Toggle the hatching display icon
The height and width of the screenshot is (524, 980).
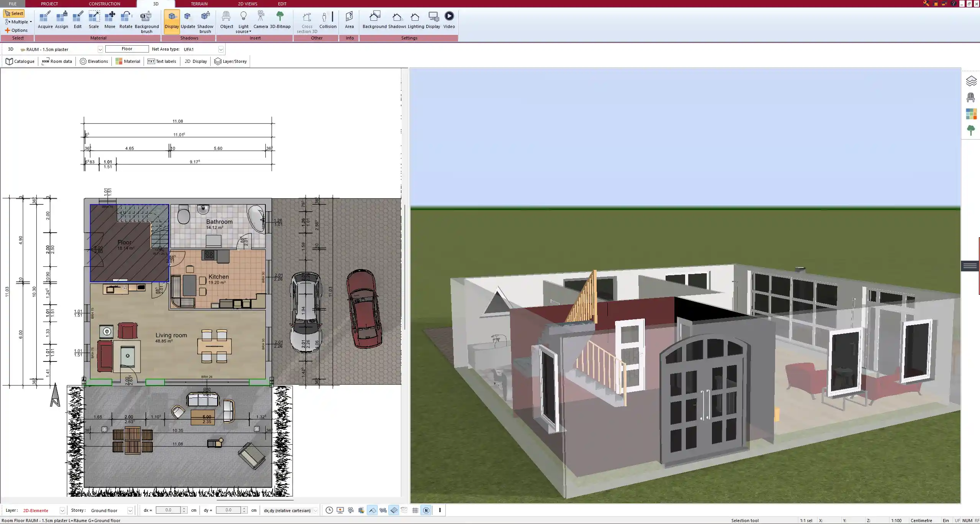pos(383,510)
